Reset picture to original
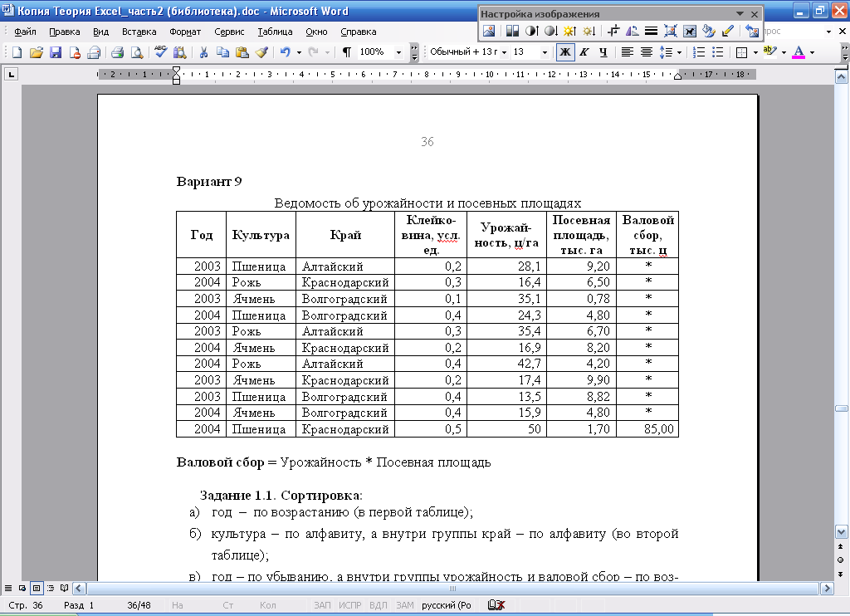Viewport: 850px width, 616px height. coord(752,31)
